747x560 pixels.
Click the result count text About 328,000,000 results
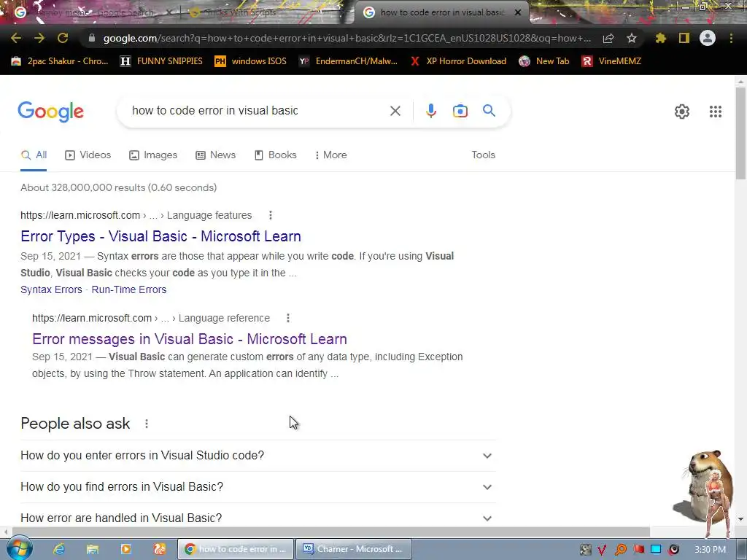pos(119,187)
